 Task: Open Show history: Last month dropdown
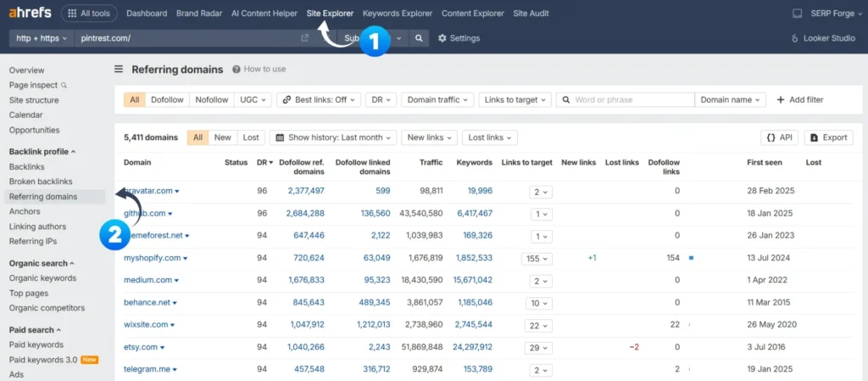point(332,137)
